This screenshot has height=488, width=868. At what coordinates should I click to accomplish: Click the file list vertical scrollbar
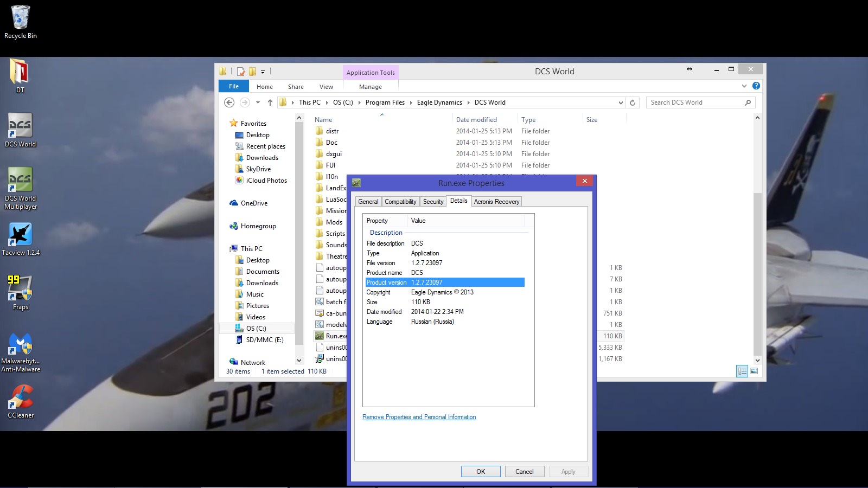(757, 239)
